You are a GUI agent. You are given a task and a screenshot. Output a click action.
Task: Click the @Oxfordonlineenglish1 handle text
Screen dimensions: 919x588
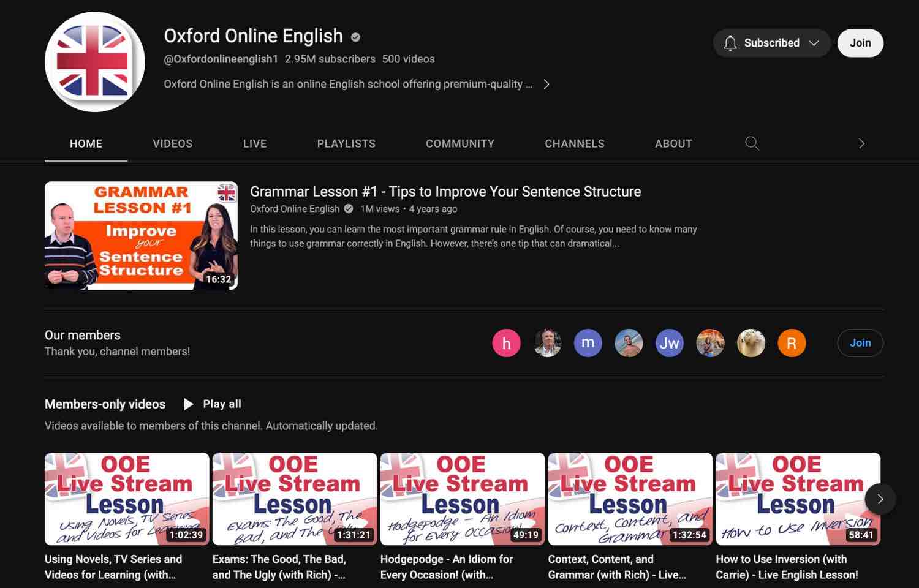pyautogui.click(x=221, y=59)
